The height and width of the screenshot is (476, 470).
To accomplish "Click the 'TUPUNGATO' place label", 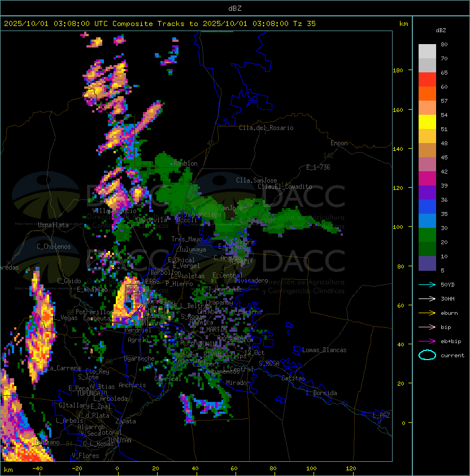I will click(92, 393).
